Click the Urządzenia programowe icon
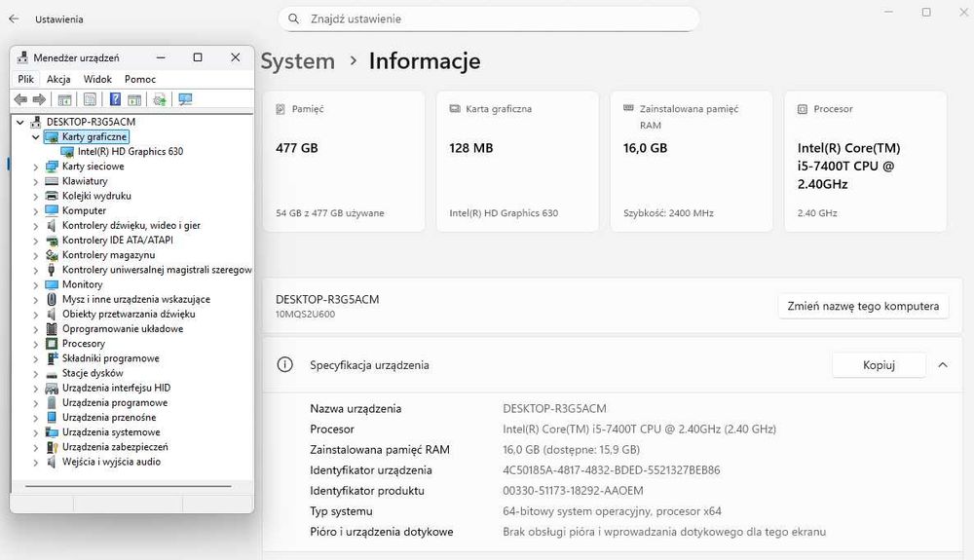This screenshot has width=974, height=560. tap(52, 402)
